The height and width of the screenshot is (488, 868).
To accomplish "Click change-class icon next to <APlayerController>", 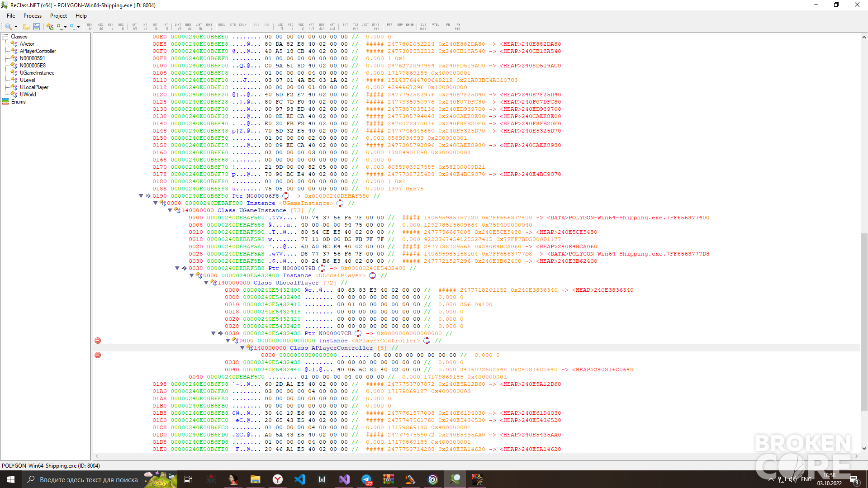I will coord(427,341).
